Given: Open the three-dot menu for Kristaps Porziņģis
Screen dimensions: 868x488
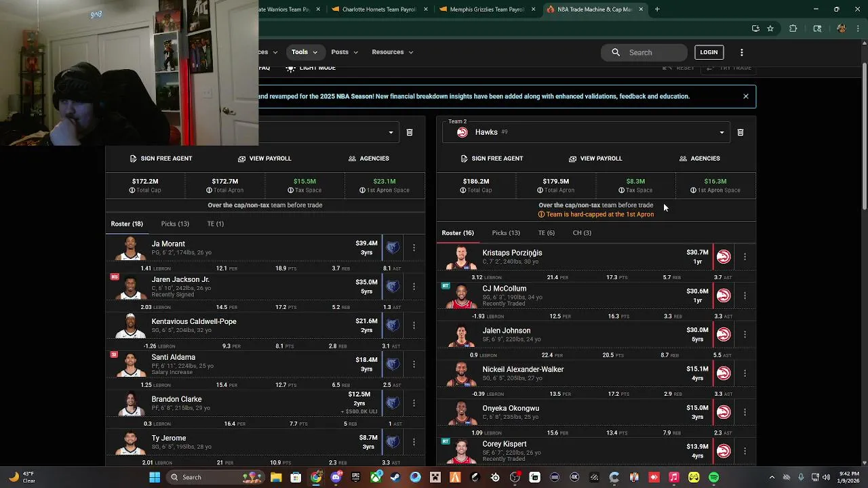Looking at the screenshot, I should (x=745, y=257).
